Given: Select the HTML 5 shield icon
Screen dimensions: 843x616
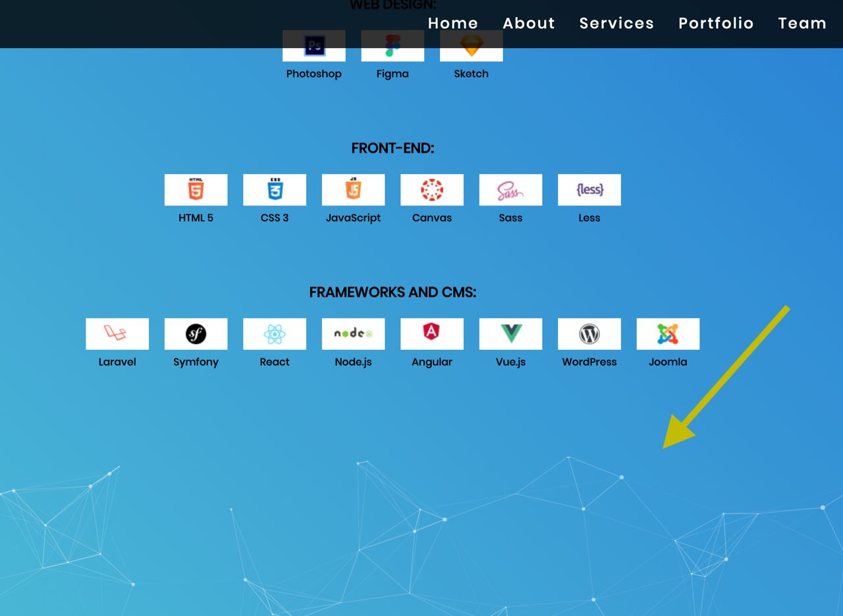Looking at the screenshot, I should [196, 190].
